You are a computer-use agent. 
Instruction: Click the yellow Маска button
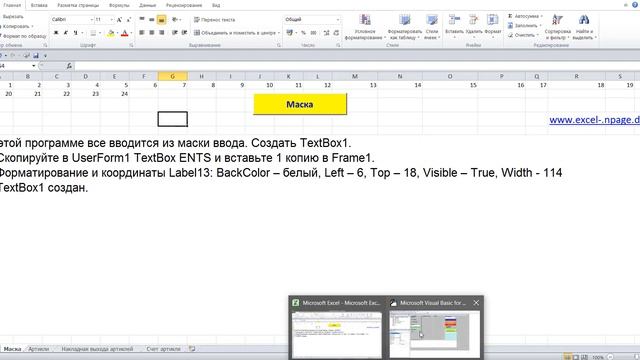pos(300,104)
